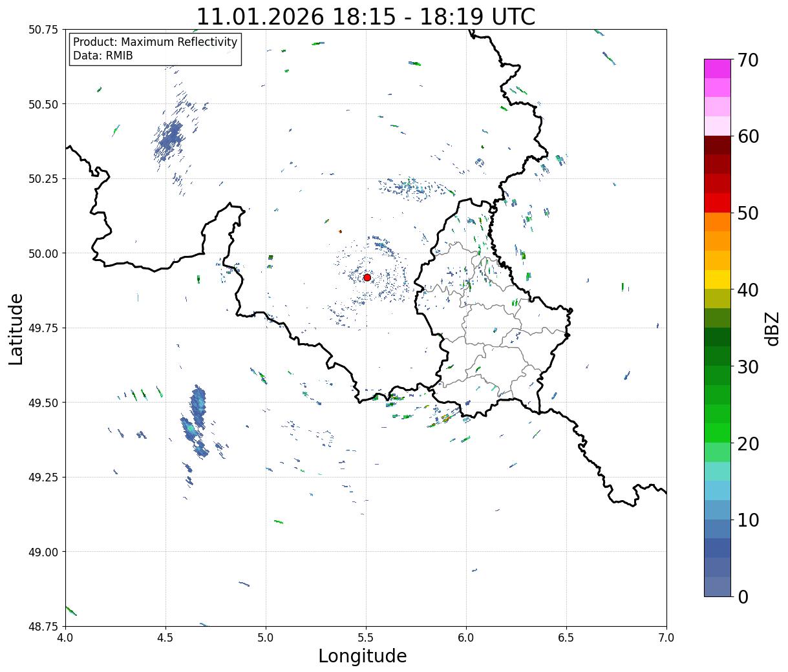
Task: Click the red radar station marker
Action: click(367, 277)
